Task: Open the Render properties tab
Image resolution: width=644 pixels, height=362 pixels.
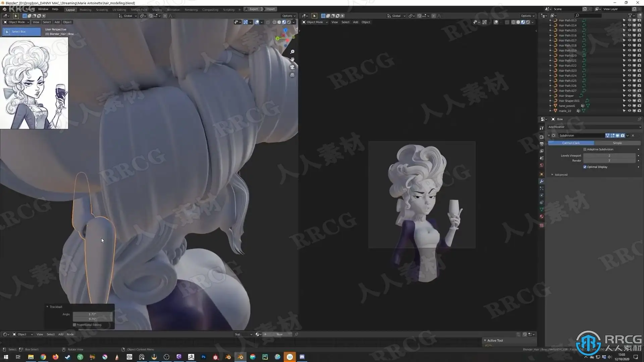Action: click(x=541, y=137)
